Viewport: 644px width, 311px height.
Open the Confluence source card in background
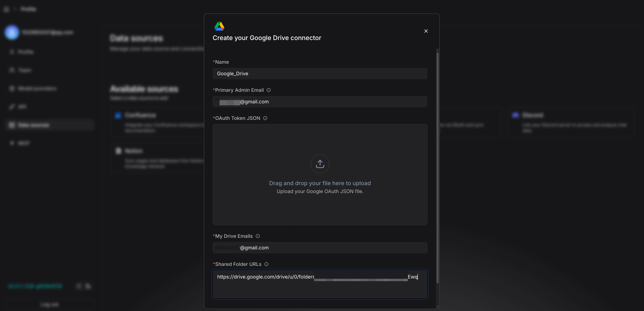(x=157, y=122)
